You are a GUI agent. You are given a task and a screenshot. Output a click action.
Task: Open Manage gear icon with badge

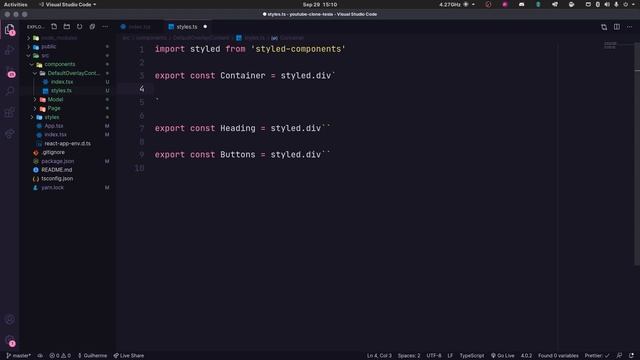pos(10,340)
